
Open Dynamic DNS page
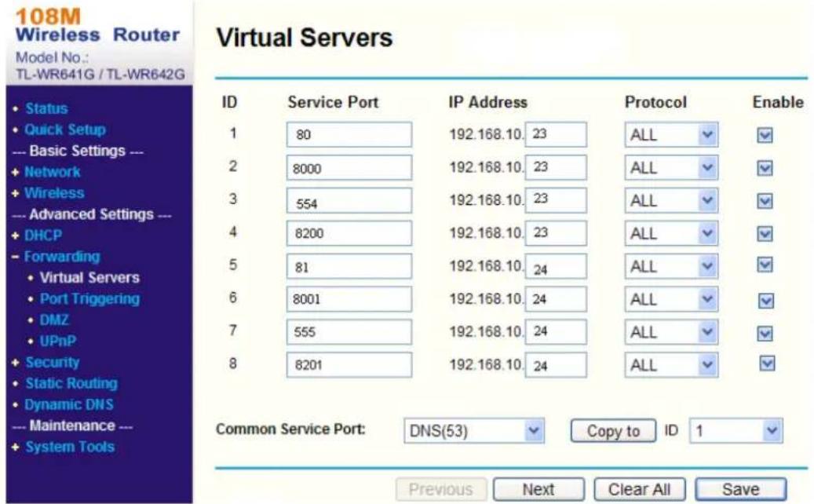[x=69, y=404]
